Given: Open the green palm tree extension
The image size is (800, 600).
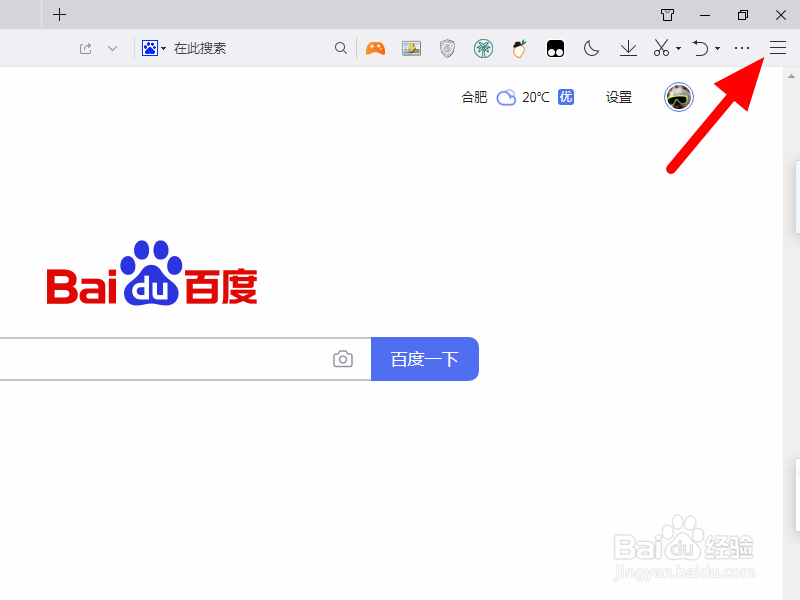Looking at the screenshot, I should [483, 48].
